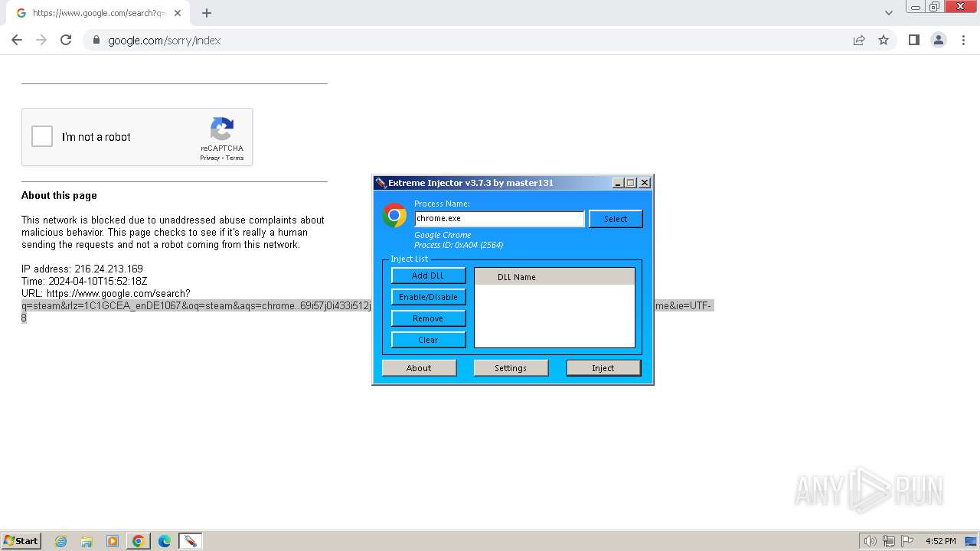This screenshot has width=980, height=551.
Task: Switch to Chrome in taskbar
Action: coord(138,541)
